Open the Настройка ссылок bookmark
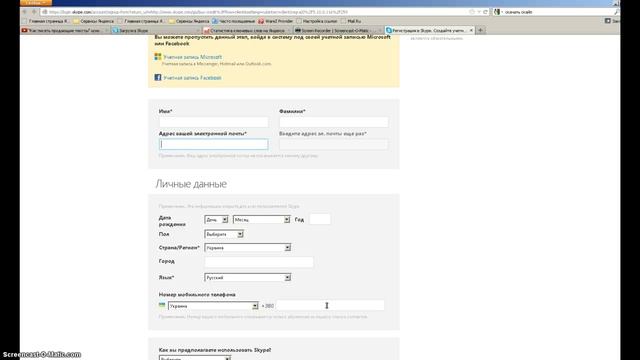This screenshot has height=360, width=640. tap(317, 21)
